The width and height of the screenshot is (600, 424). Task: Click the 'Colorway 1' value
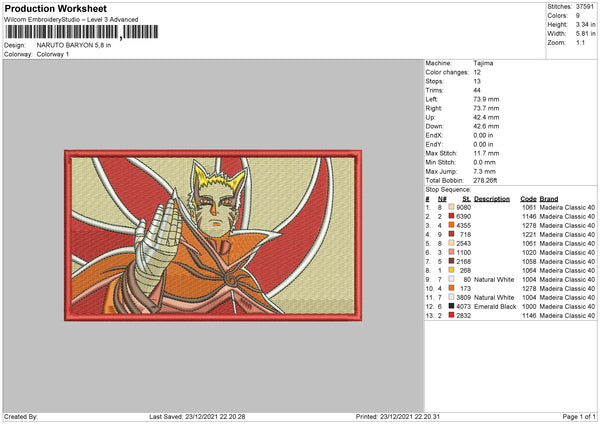(x=53, y=54)
